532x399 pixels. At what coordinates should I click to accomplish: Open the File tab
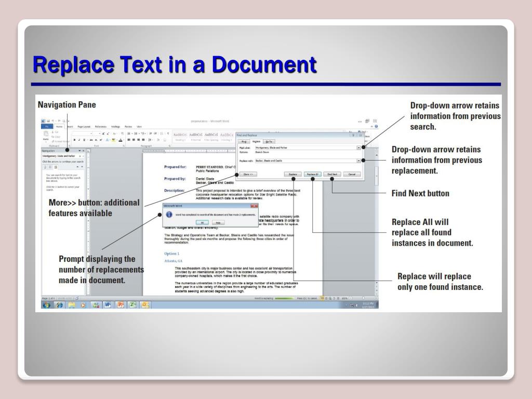coord(47,127)
